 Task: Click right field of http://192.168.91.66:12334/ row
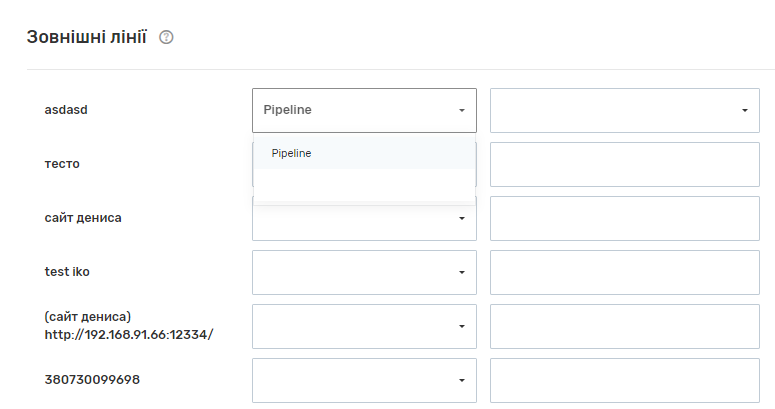coord(624,326)
